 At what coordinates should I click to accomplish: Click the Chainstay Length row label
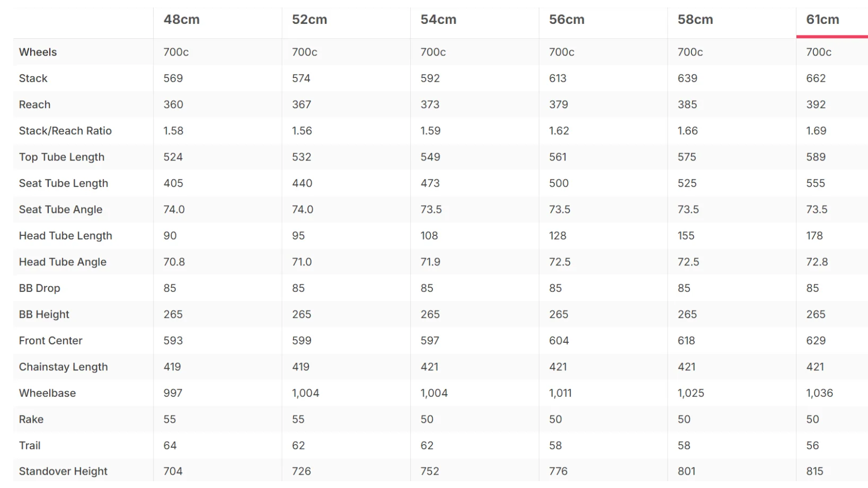click(x=63, y=367)
